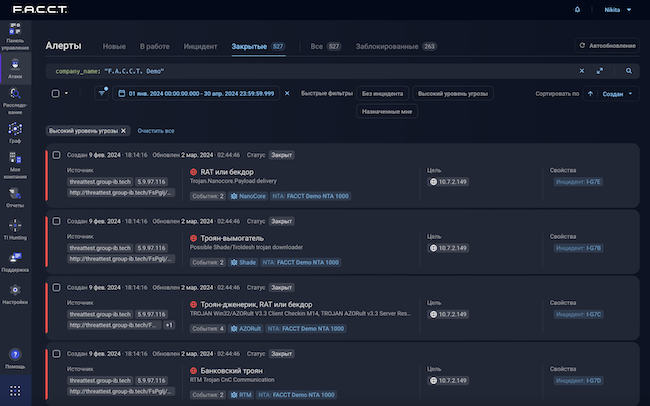Click target IP 10.7.2.149 in Троян-вымогатель row
Image resolution: width=650 pixels, height=406 pixels.
click(x=448, y=248)
